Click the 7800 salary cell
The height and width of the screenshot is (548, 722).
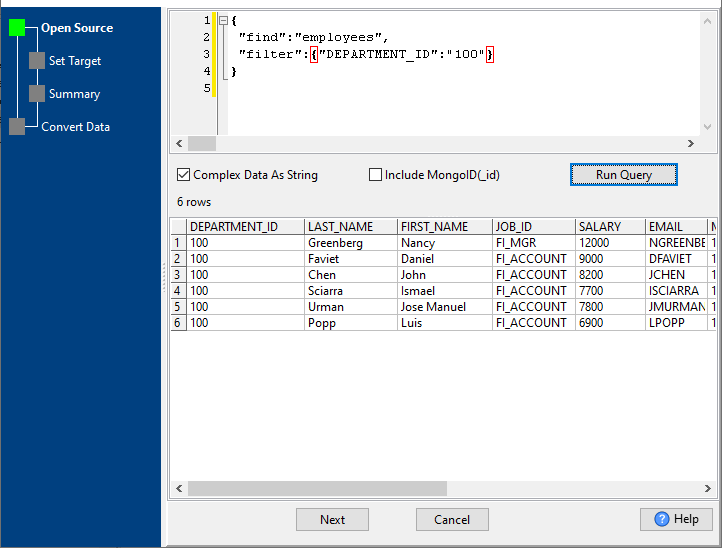pyautogui.click(x=610, y=307)
